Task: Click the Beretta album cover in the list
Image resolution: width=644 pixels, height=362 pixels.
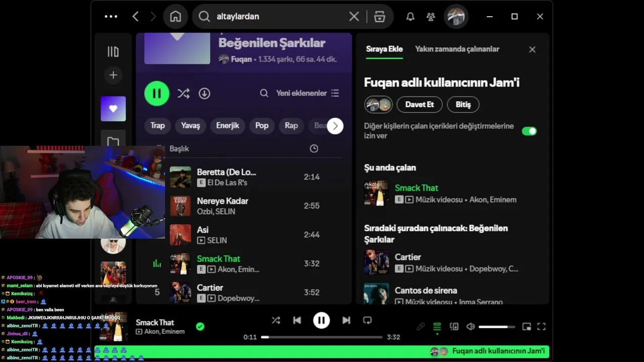Action: click(180, 177)
